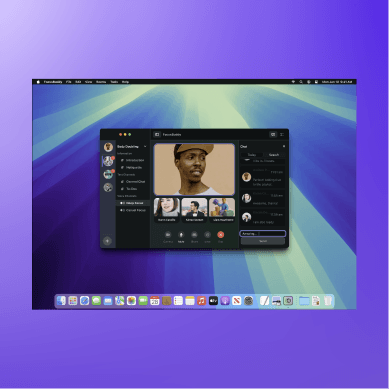
Task: Switch to the Search tab in Chat
Action: point(274,155)
